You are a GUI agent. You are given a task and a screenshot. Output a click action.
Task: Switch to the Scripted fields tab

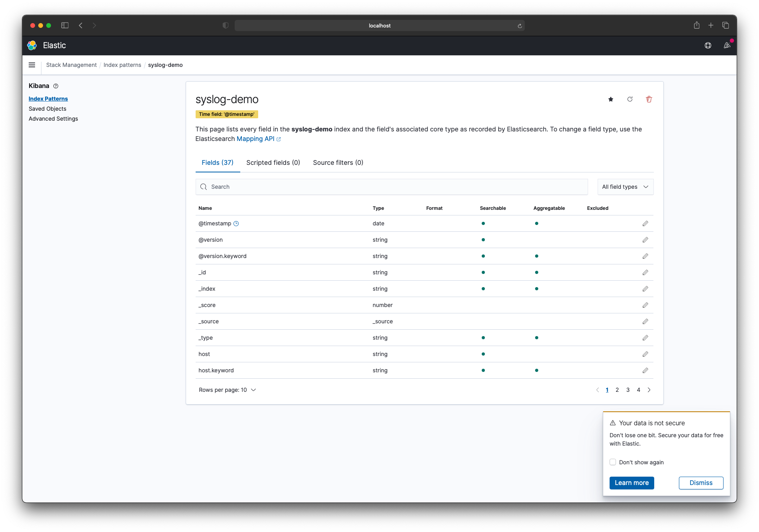(x=273, y=162)
